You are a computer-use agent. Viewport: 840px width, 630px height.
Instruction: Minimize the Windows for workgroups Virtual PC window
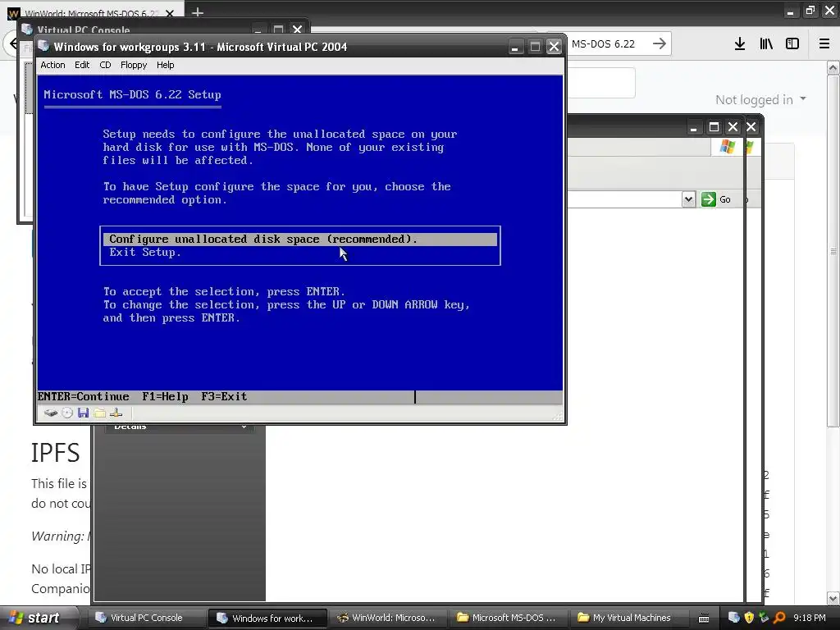[x=515, y=47]
